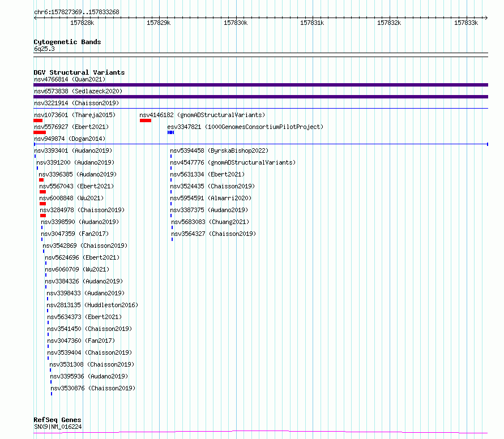The image size is (504, 439).
Task: Open nsv3387375 (Audano2019) entry
Action: (x=210, y=210)
